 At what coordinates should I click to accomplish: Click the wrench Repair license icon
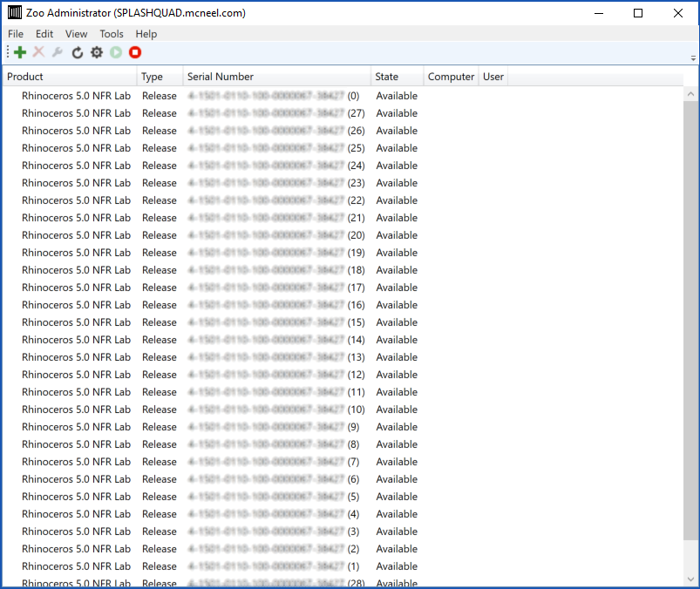pos(58,52)
